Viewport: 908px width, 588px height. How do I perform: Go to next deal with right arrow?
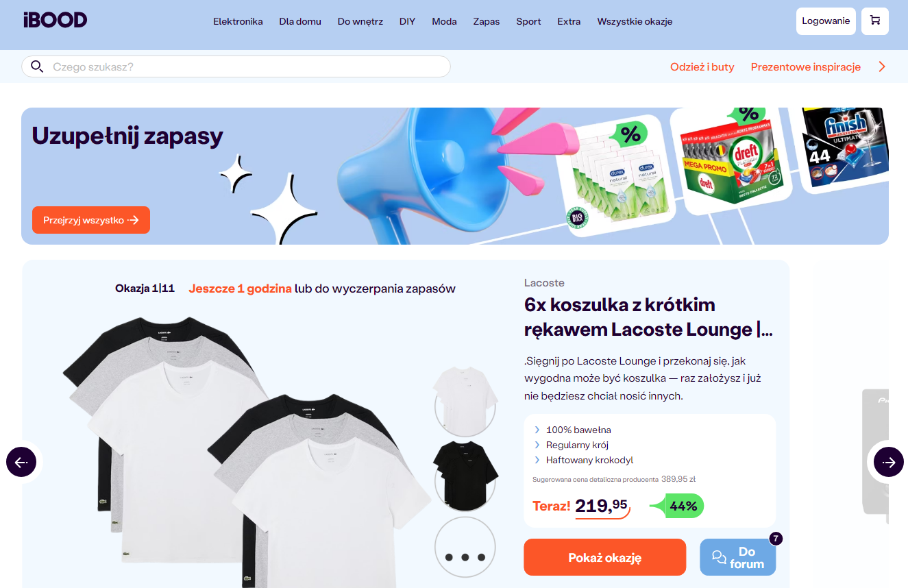(889, 462)
